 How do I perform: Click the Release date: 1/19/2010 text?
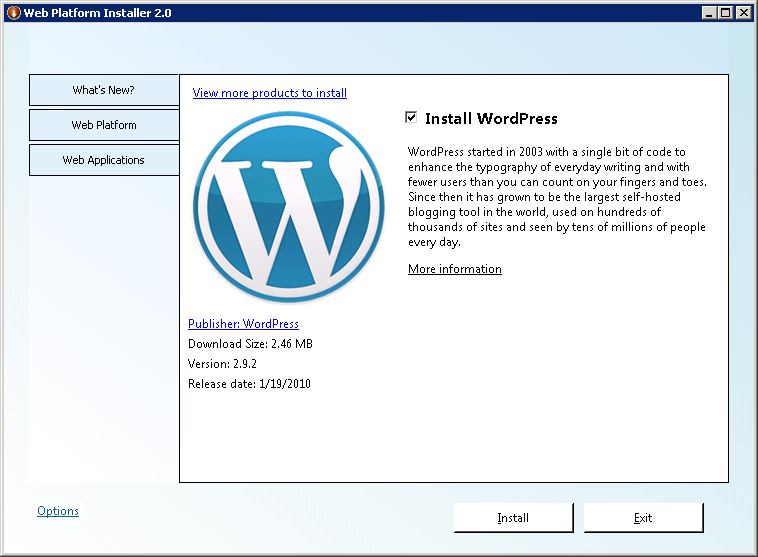click(249, 384)
